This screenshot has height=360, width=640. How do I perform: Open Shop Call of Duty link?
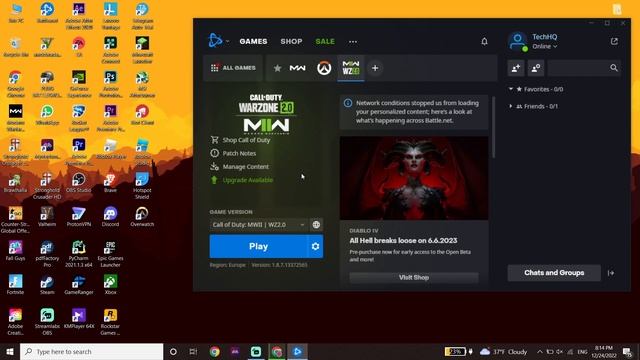click(240, 140)
